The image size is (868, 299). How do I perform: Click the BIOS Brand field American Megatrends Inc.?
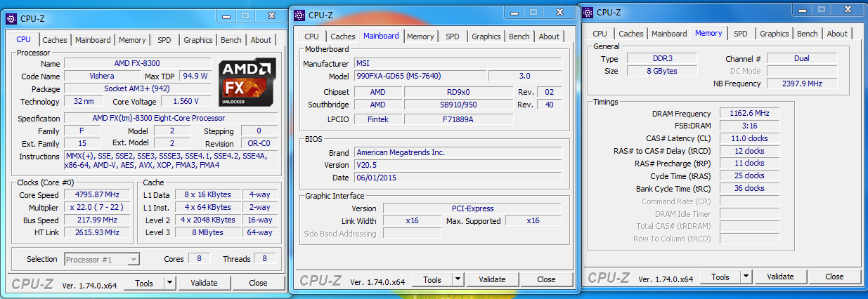(x=457, y=152)
